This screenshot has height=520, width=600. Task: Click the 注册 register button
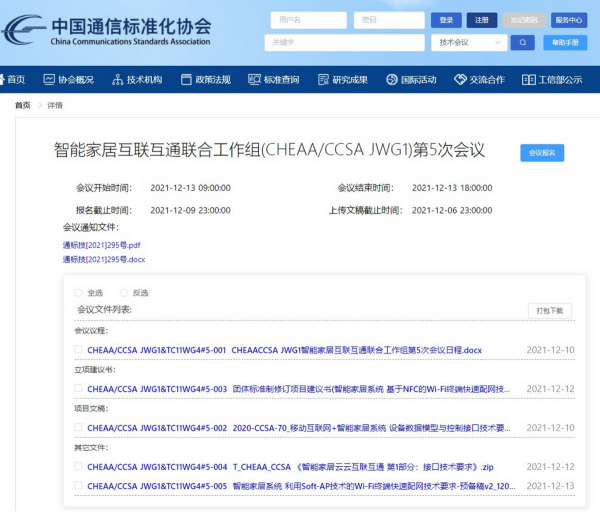pyautogui.click(x=482, y=20)
